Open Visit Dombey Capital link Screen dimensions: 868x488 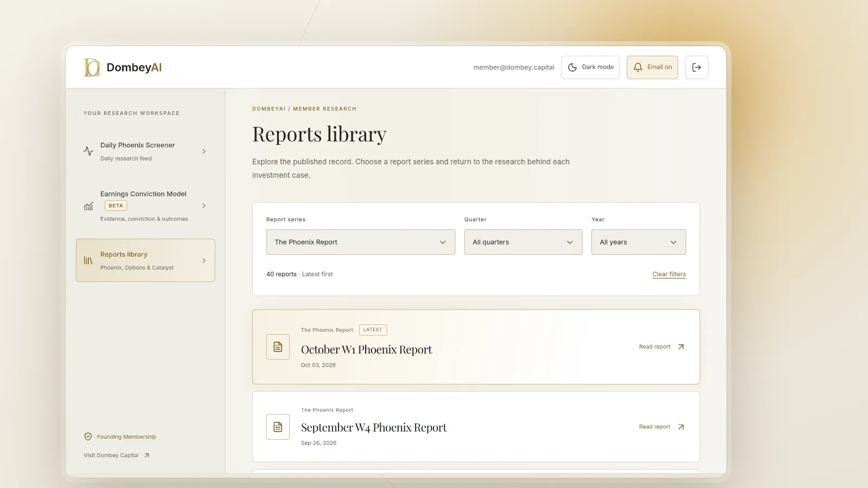point(117,455)
